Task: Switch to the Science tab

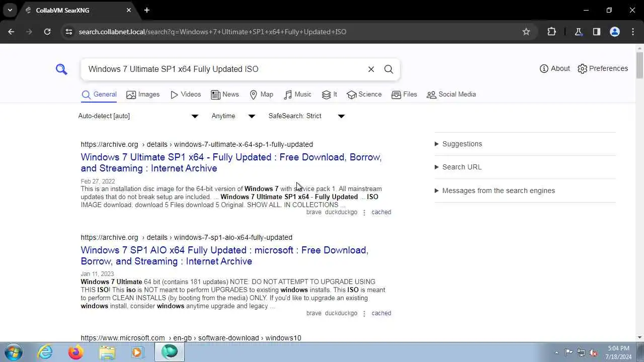Action: (x=364, y=95)
